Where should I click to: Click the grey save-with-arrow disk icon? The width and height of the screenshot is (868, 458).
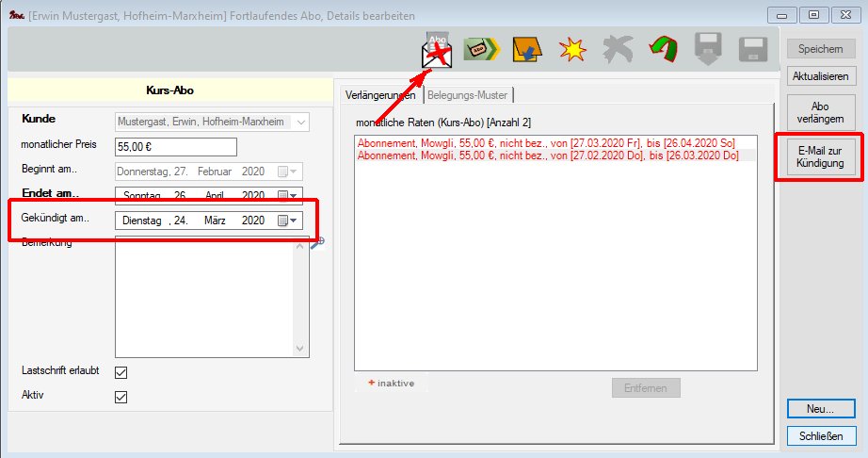click(x=709, y=51)
